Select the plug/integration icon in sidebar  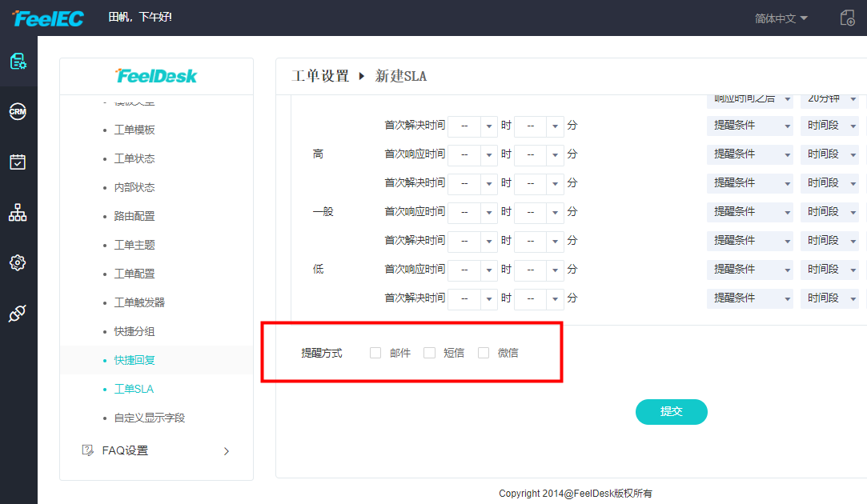(18, 314)
